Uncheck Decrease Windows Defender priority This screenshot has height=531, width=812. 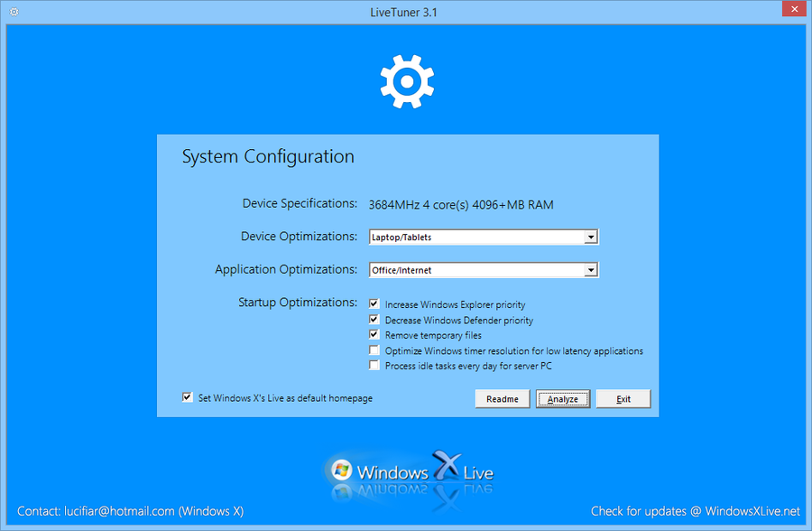tap(374, 320)
